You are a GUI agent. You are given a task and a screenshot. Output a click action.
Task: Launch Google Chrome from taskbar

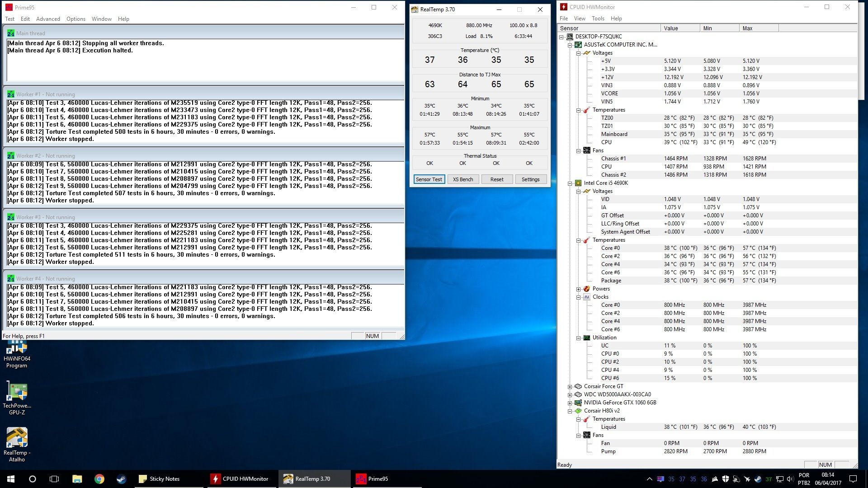coord(99,479)
